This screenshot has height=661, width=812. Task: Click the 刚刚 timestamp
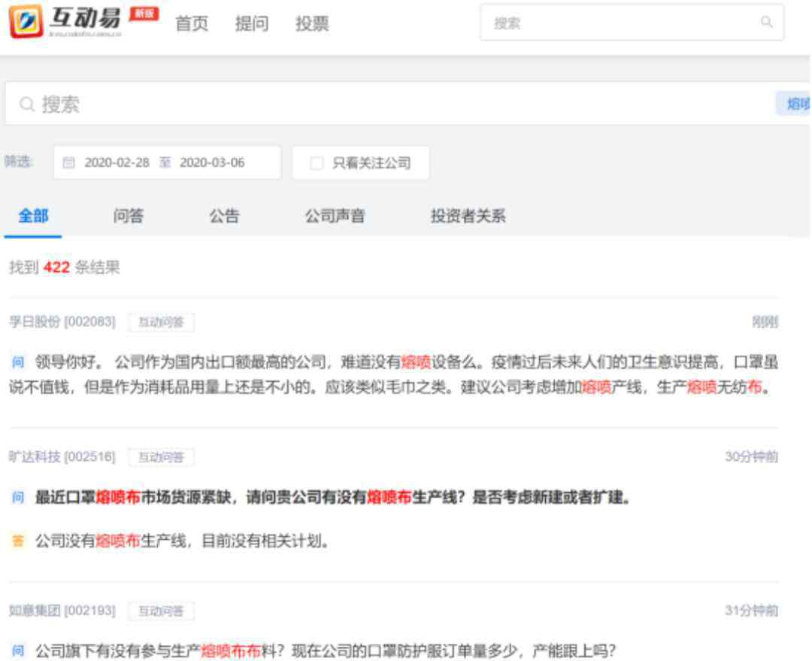[x=765, y=322]
